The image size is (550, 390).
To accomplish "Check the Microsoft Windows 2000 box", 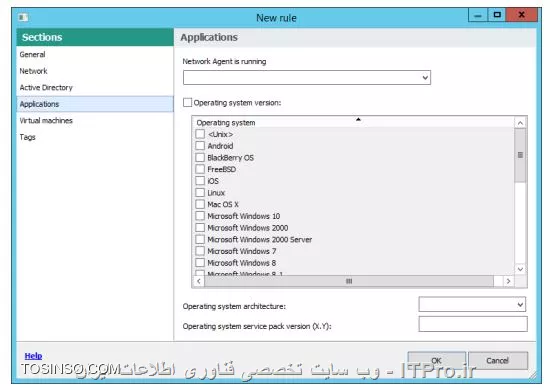I will [x=200, y=228].
